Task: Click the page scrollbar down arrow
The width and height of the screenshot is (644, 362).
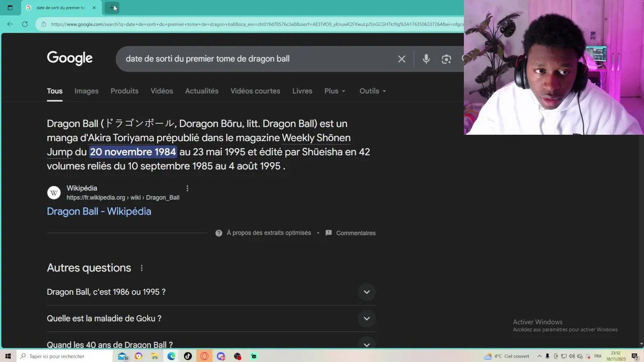Action: pos(641,344)
